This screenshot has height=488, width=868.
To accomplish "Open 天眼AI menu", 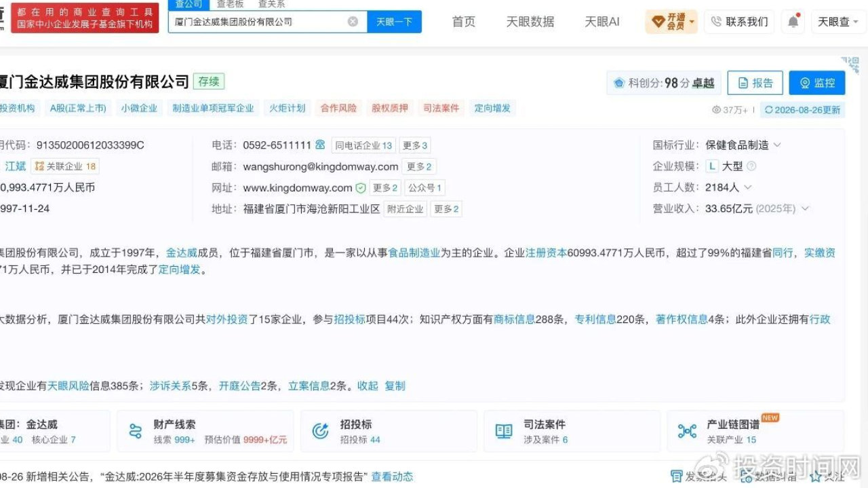I will point(602,22).
